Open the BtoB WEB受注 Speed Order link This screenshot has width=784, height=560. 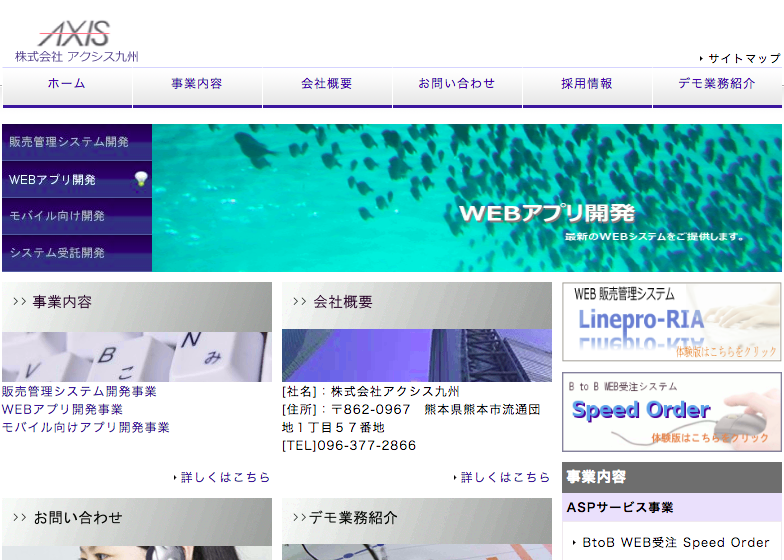coord(675,543)
